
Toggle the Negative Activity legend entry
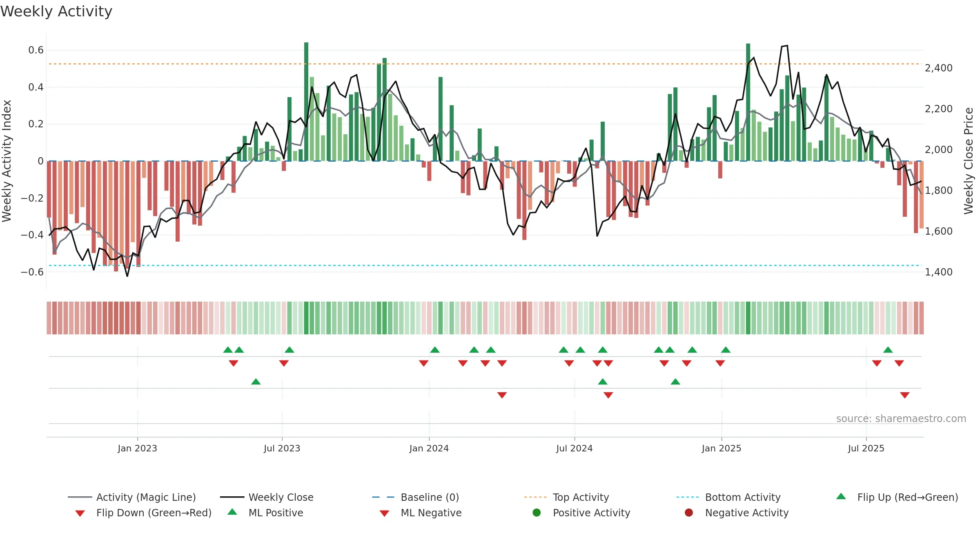(737, 513)
